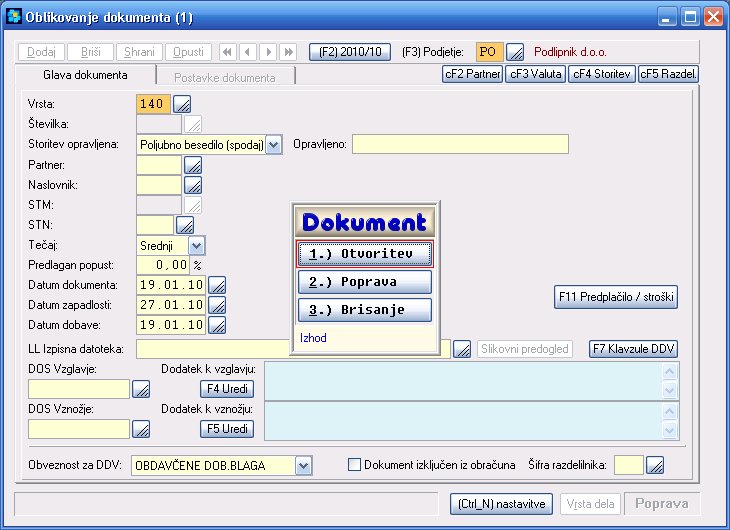Switch to Glava dokumenta tab
Viewport: 730px width, 530px height.
click(85, 76)
